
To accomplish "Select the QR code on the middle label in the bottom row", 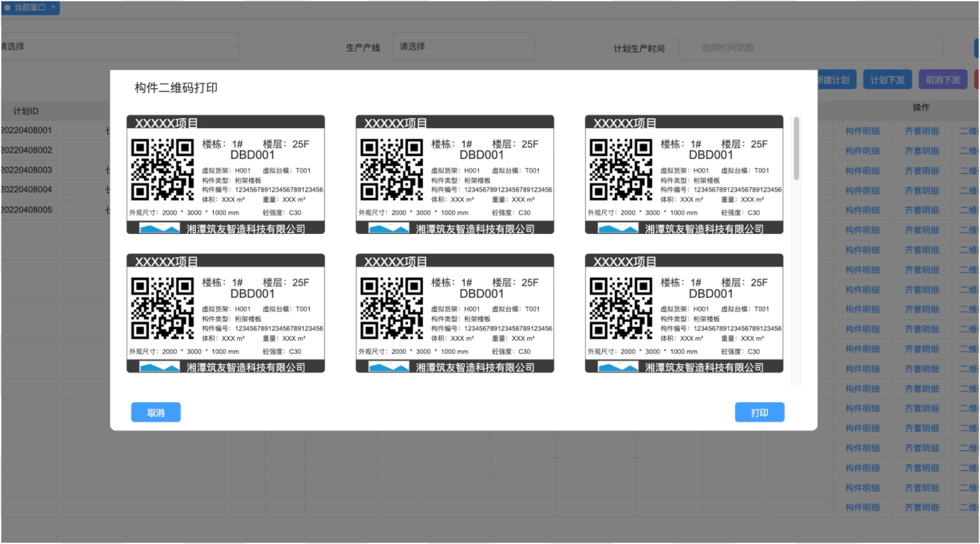I will click(x=392, y=309).
